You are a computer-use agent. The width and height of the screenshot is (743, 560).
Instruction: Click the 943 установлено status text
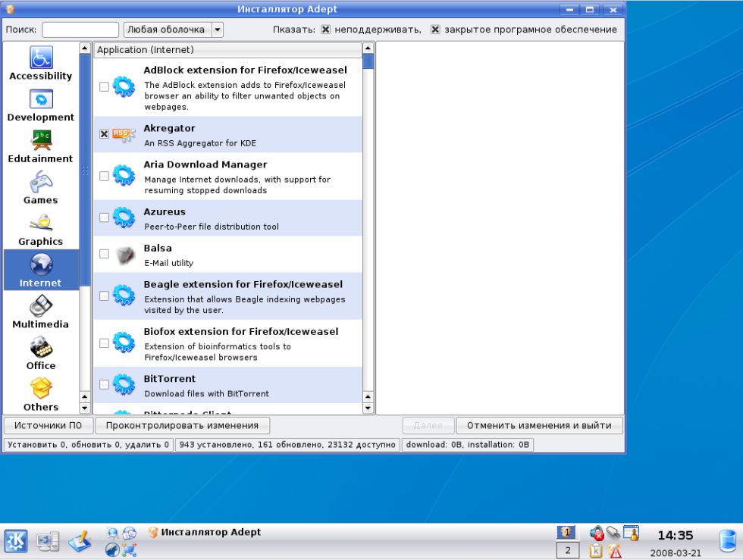coord(287,444)
